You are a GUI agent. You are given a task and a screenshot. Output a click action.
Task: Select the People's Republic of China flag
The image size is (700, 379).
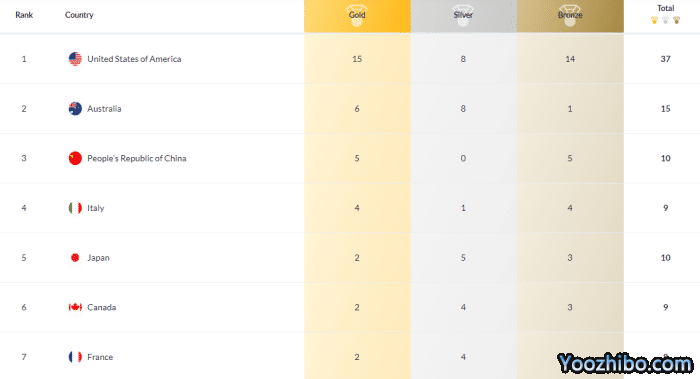tap(75, 158)
